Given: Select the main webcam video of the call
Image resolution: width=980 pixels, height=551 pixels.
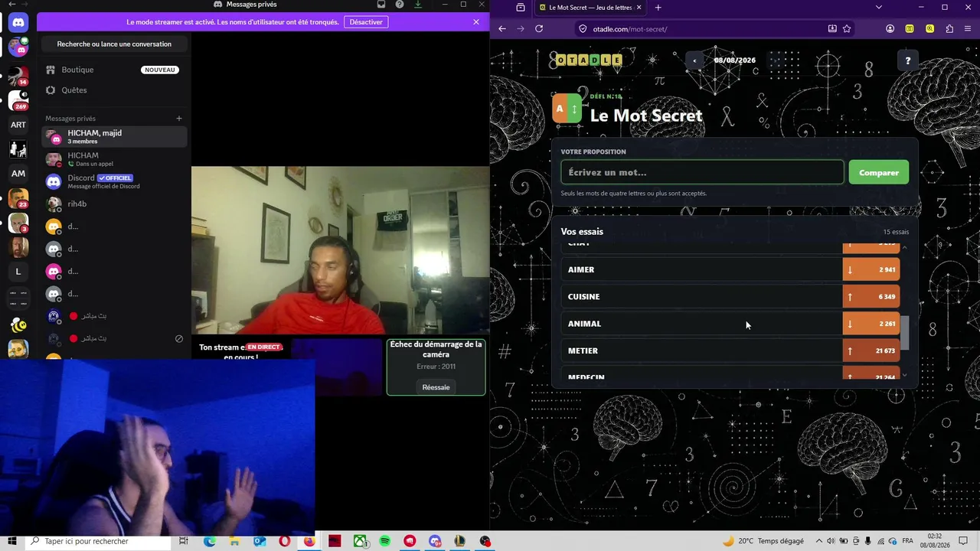Looking at the screenshot, I should coord(340,251).
